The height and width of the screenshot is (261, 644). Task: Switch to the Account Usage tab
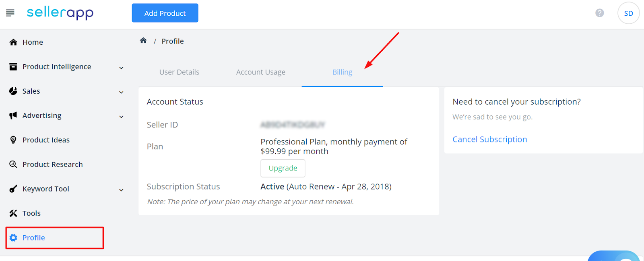261,72
